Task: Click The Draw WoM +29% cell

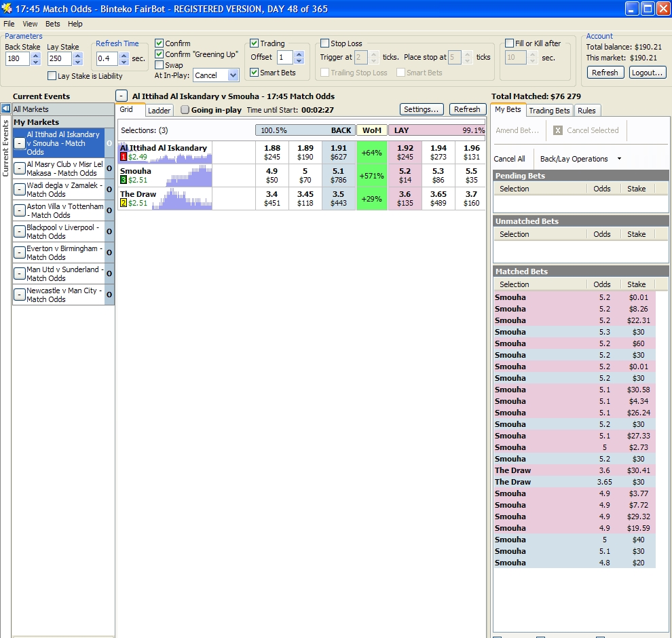Action: 371,199
